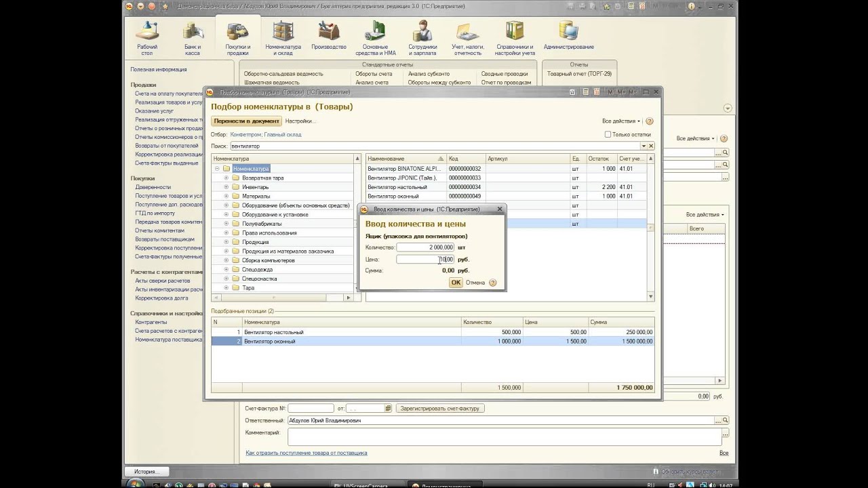Confirm price dialog with OK

coord(456,283)
